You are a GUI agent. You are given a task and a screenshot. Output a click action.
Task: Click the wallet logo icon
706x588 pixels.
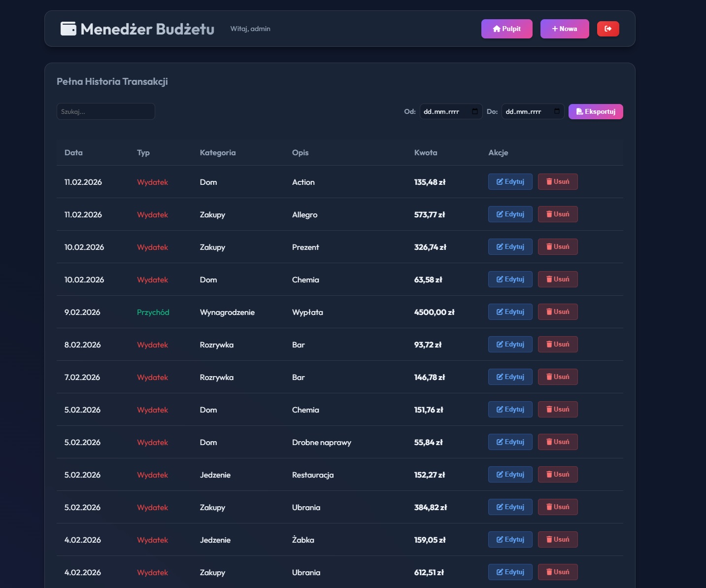pyautogui.click(x=68, y=29)
